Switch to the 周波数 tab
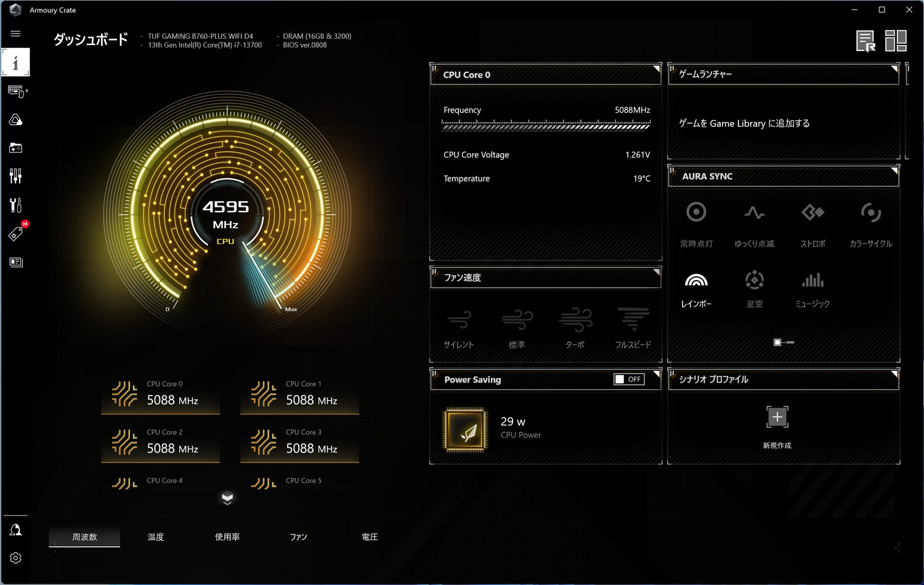Image resolution: width=924 pixels, height=585 pixels. tap(84, 537)
